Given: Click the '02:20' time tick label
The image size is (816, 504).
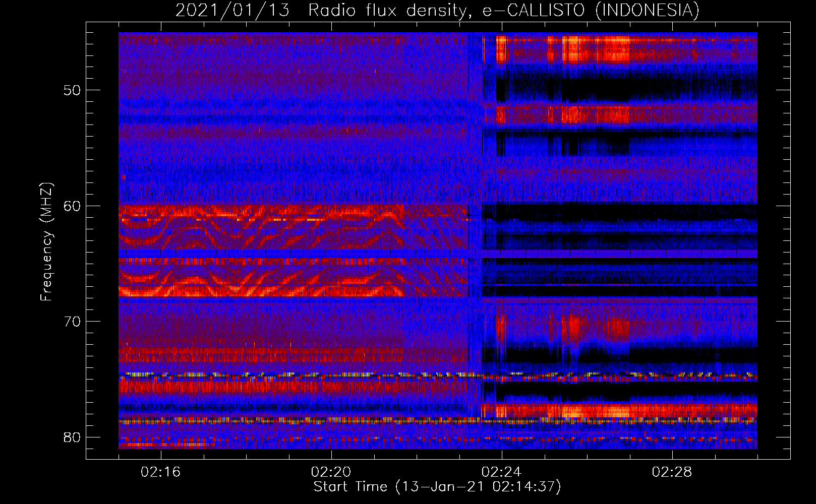Looking at the screenshot, I should point(331,472).
